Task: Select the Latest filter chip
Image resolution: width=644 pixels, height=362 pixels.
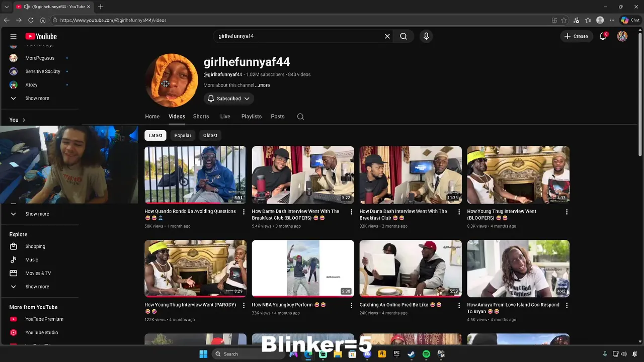Action: pyautogui.click(x=155, y=135)
